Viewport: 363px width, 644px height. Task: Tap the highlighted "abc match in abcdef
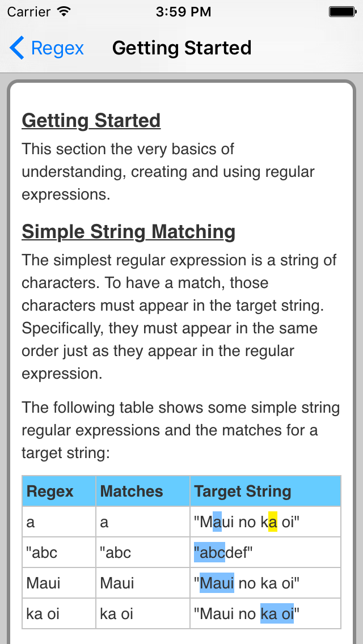click(x=210, y=552)
